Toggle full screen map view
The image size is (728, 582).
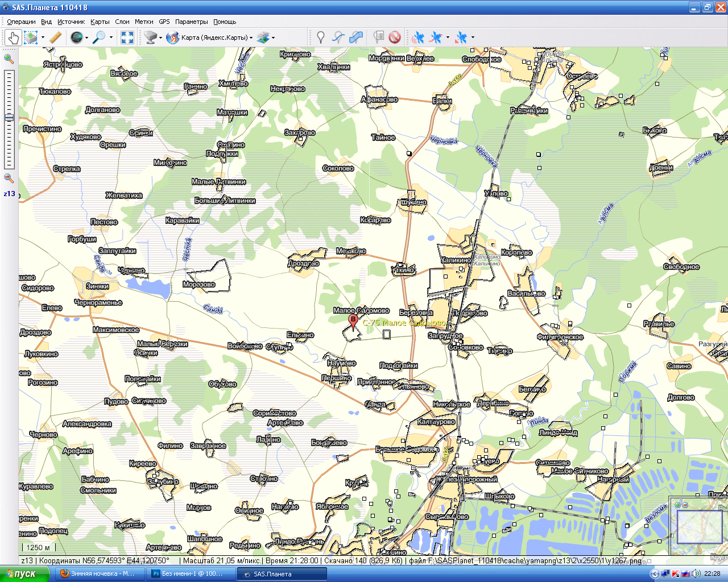point(127,38)
